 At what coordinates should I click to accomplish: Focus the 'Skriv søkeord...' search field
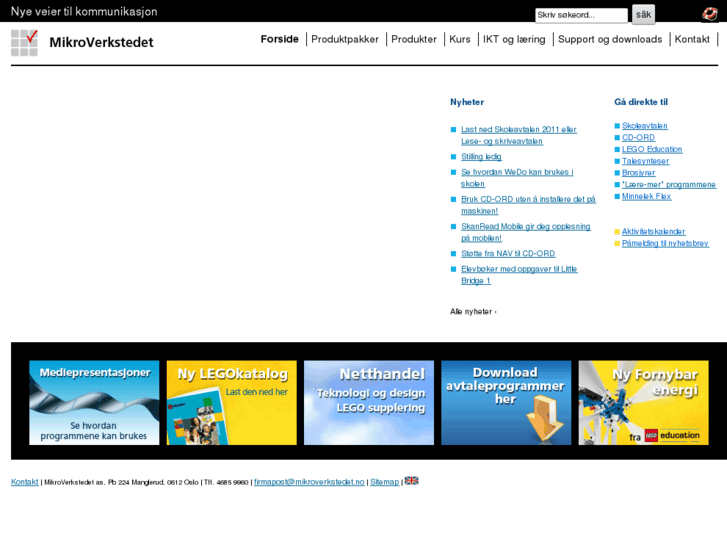click(581, 15)
